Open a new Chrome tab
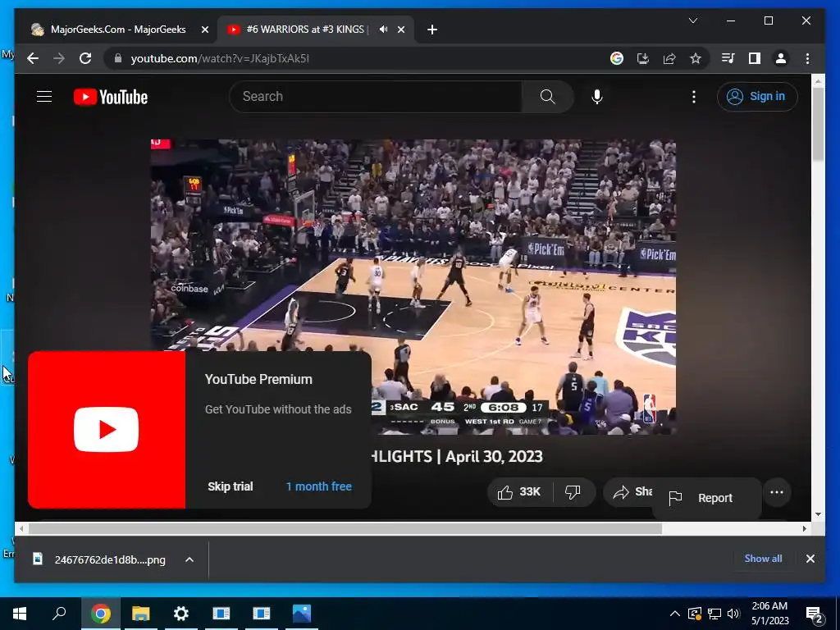 point(432,30)
